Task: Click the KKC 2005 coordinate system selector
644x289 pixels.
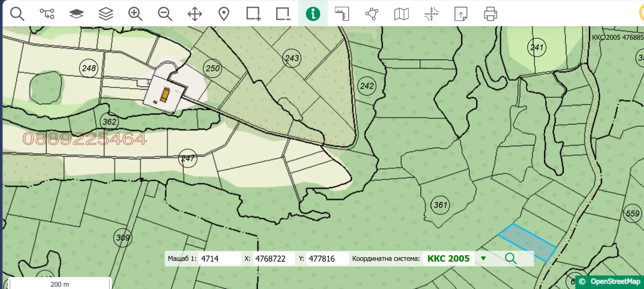Action: [x=448, y=258]
